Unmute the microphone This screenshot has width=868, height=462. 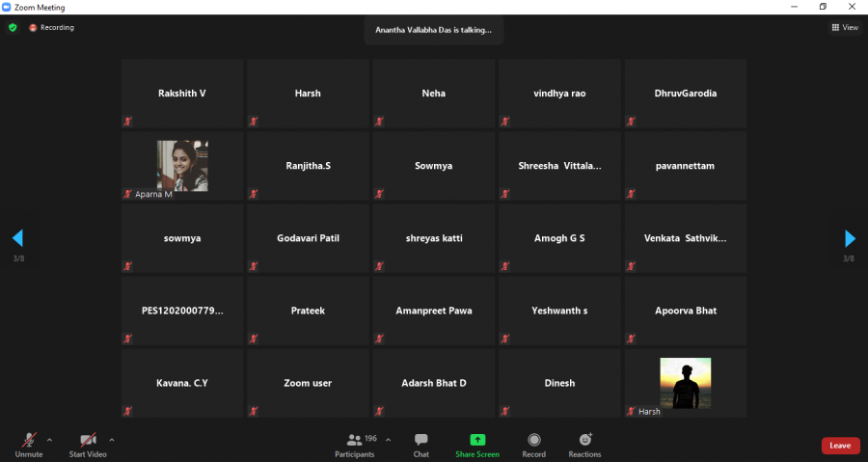tap(29, 441)
